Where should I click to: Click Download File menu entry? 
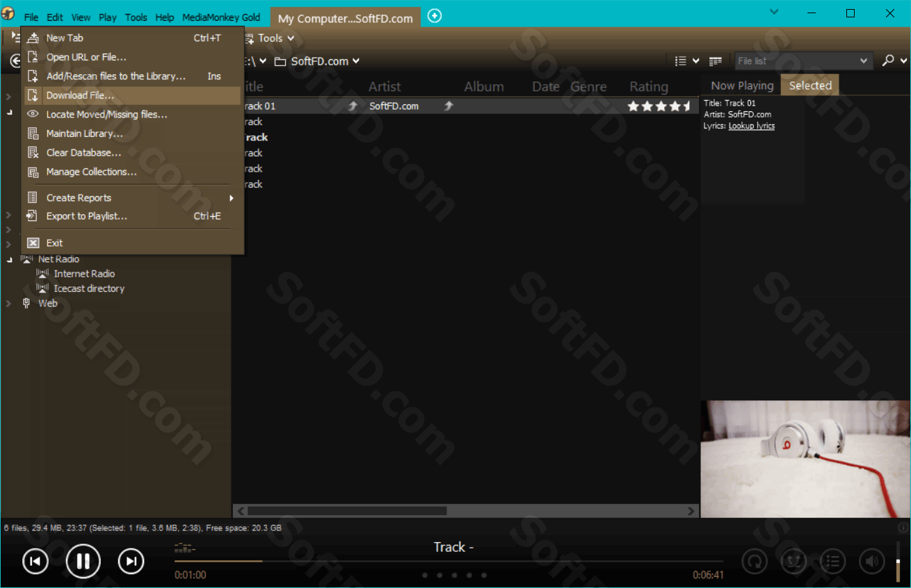click(133, 95)
